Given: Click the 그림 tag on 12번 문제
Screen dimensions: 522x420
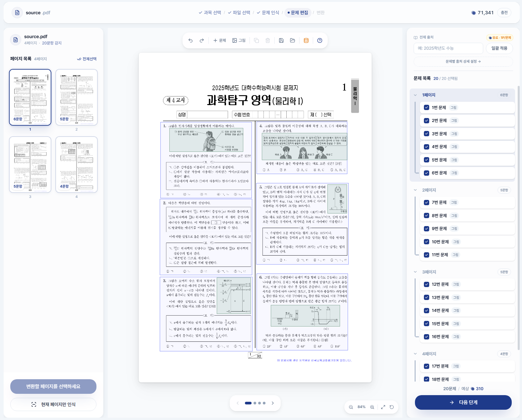Looking at the screenshot, I should pyautogui.click(x=456, y=284).
